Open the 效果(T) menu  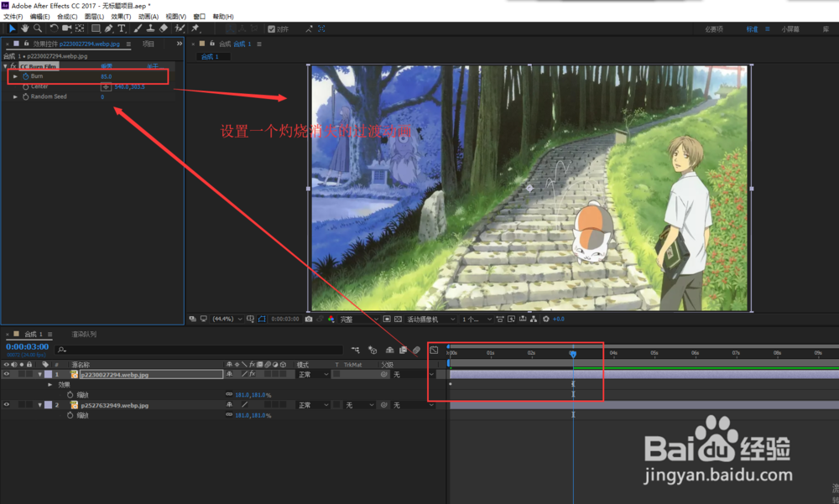pos(121,17)
